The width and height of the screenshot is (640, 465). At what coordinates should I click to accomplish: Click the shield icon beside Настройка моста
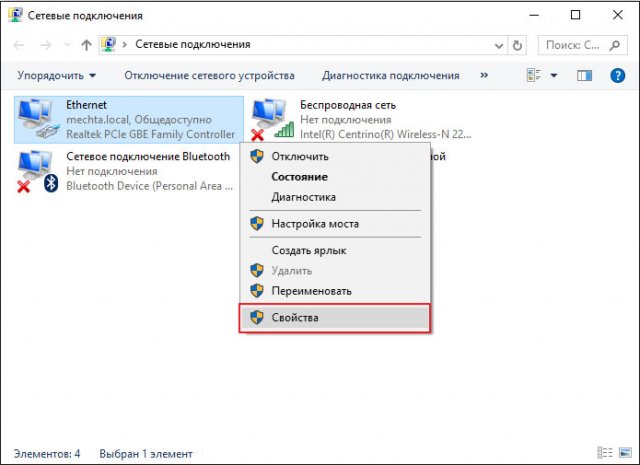(x=257, y=223)
